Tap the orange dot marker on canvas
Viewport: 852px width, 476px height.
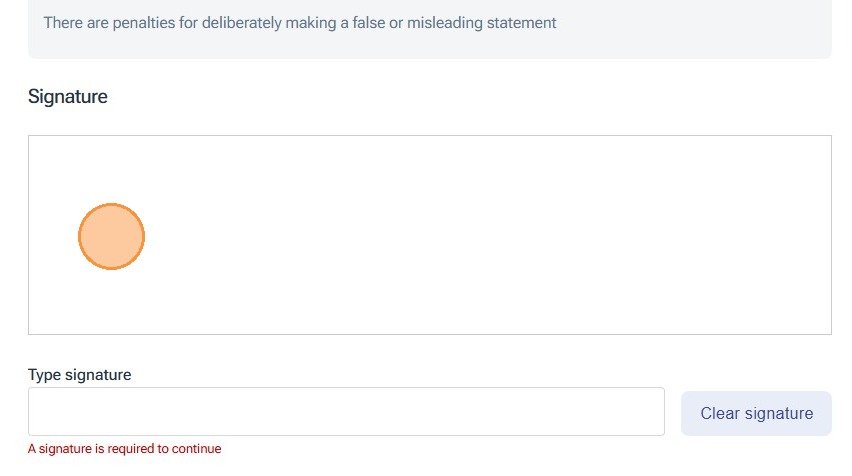point(112,237)
